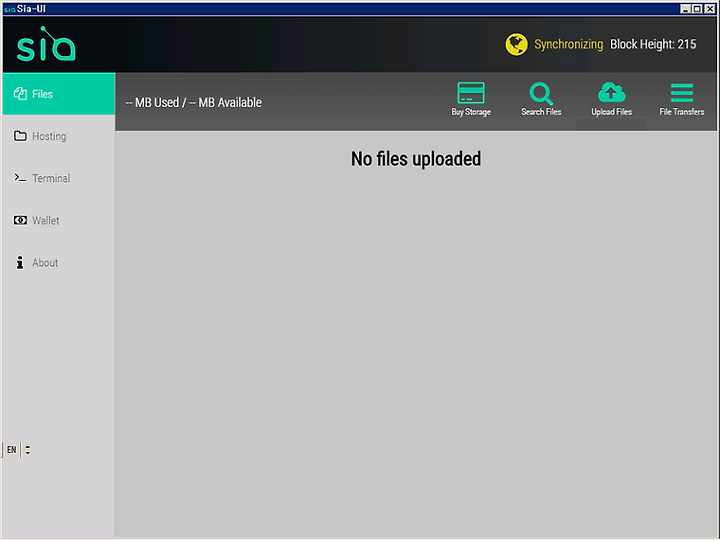Click the About info icon
This screenshot has width=720, height=540.
(20, 263)
